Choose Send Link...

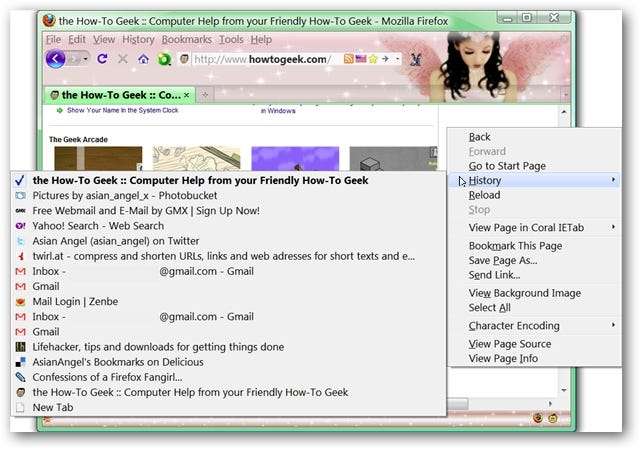click(534, 275)
